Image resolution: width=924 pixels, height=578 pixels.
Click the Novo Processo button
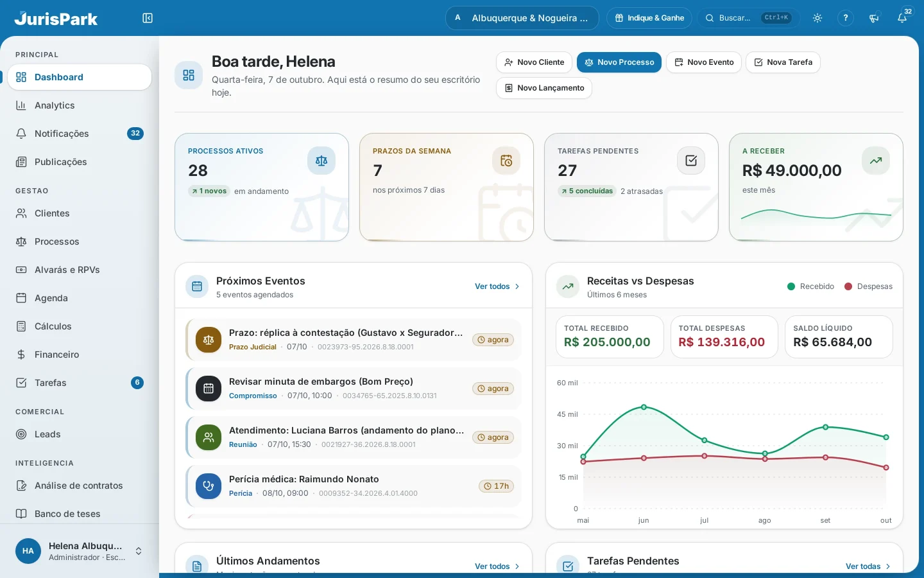click(x=619, y=62)
